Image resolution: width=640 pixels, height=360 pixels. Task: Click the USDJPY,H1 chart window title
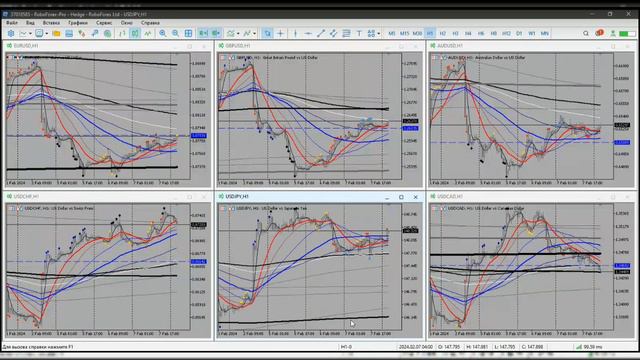pos(237,196)
